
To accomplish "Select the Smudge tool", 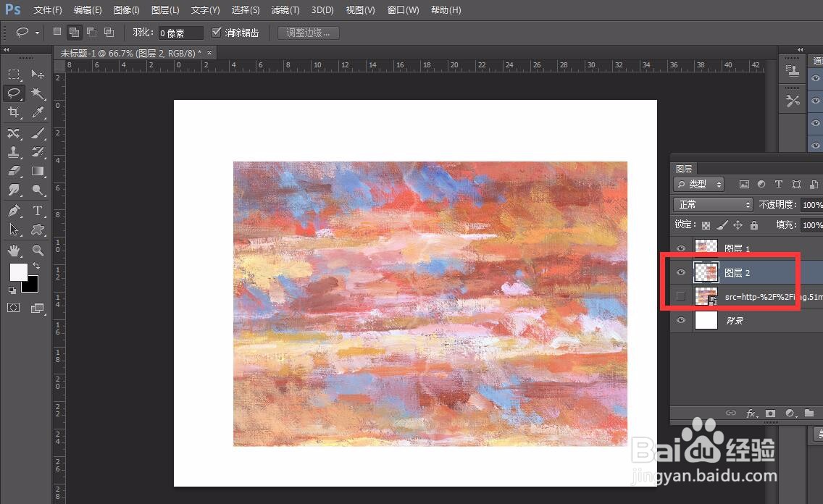I will tap(14, 190).
